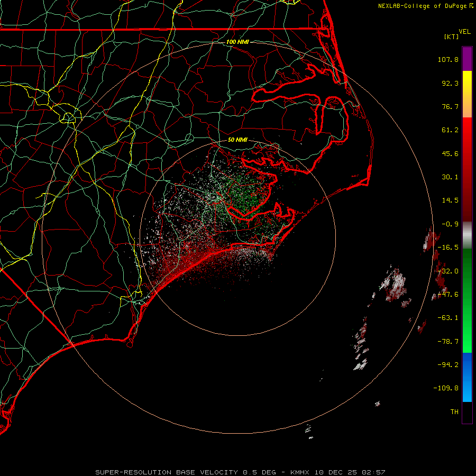The width and height of the screenshot is (476, 476).
Task: Click the 100 NMI range ring label
Action: [x=237, y=42]
